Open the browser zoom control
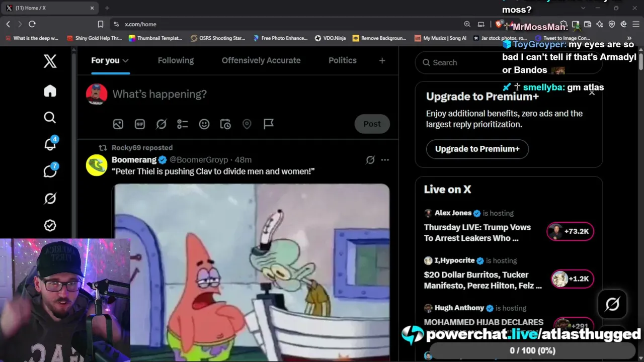Viewport: 644px width, 362px height. (467, 24)
